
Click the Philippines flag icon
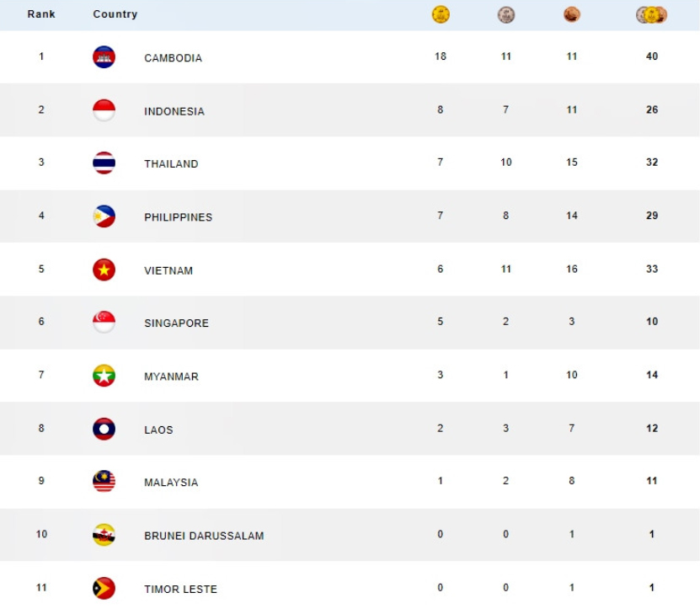pyautogui.click(x=104, y=216)
